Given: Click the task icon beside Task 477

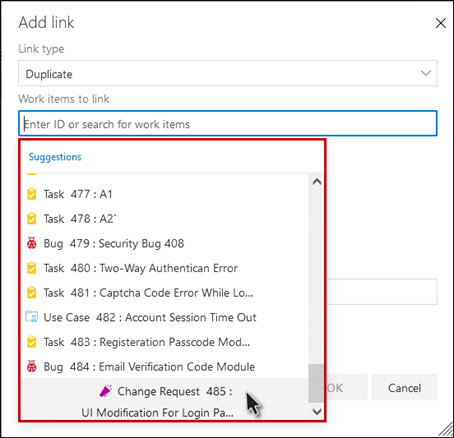Looking at the screenshot, I should click(32, 194).
